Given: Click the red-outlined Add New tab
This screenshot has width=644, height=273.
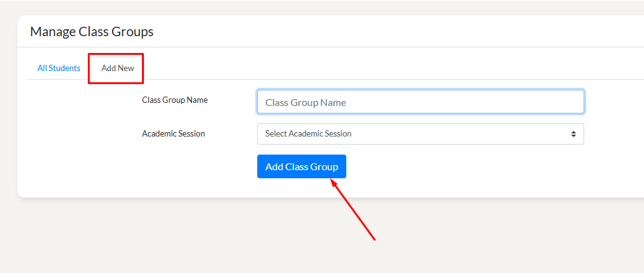Looking at the screenshot, I should coord(118,69).
